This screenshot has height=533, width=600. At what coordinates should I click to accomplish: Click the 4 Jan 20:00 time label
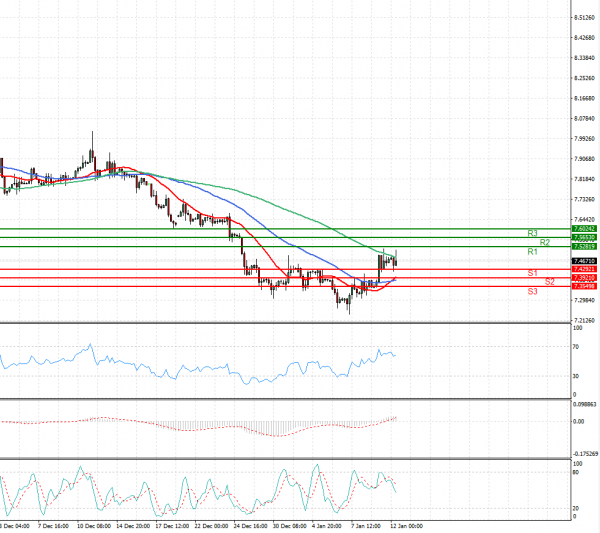tap(327, 526)
